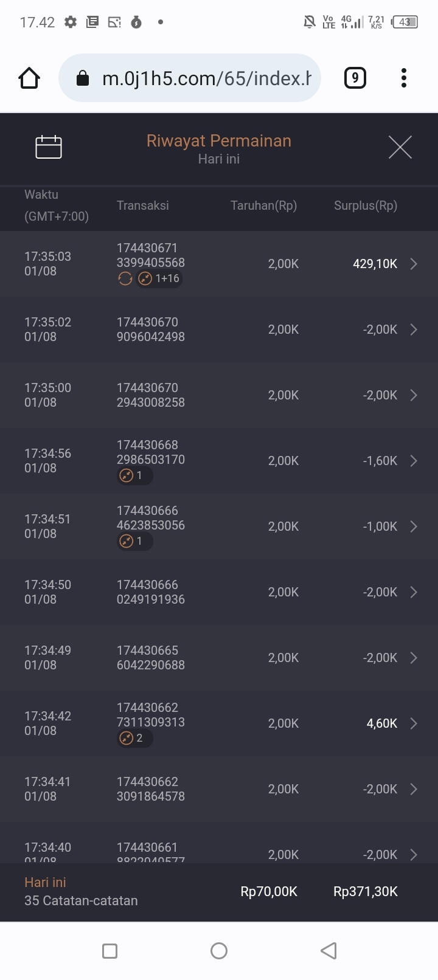Select the Transaksi column header
This screenshot has width=438, height=980.
coord(143,205)
